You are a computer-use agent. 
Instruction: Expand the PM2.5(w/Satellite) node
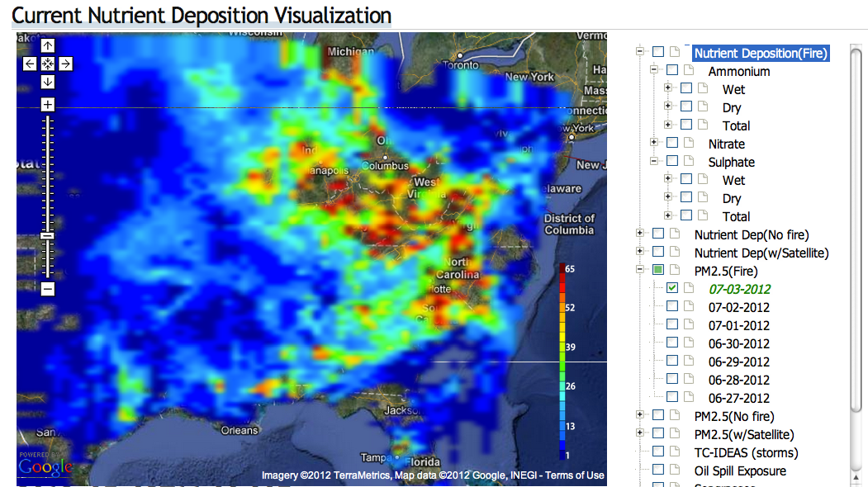640,433
